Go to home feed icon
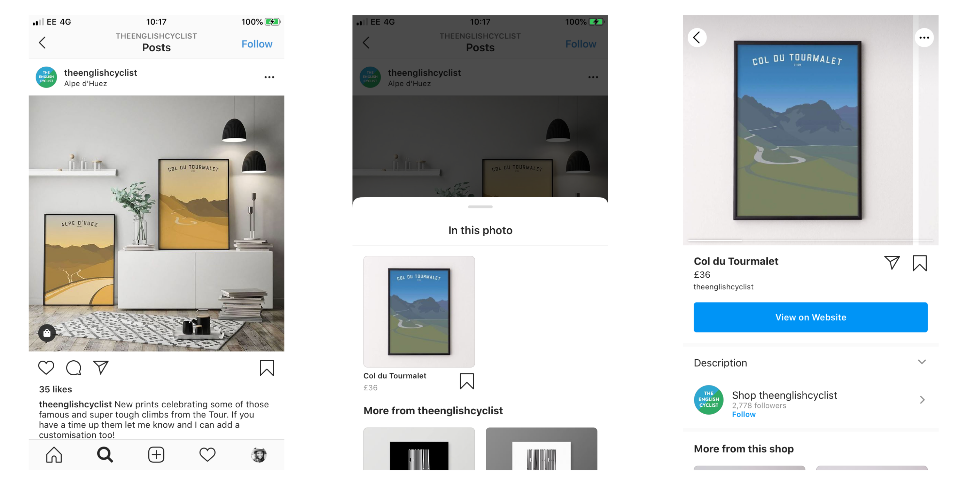This screenshot has height=490, width=980. [54, 455]
